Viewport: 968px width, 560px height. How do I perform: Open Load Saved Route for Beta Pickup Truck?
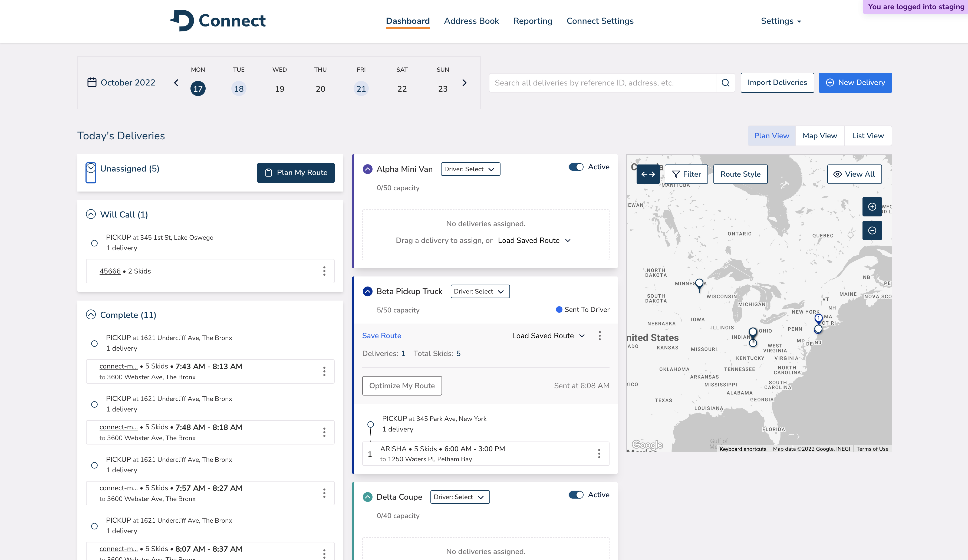pyautogui.click(x=548, y=335)
